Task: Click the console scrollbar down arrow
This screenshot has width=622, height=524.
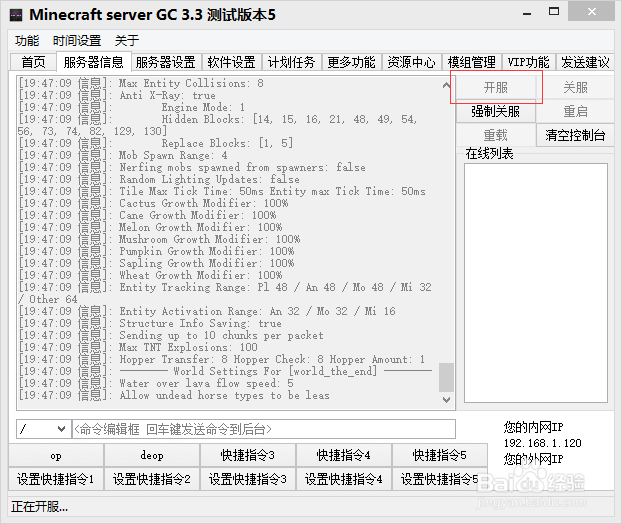Action: click(x=446, y=400)
